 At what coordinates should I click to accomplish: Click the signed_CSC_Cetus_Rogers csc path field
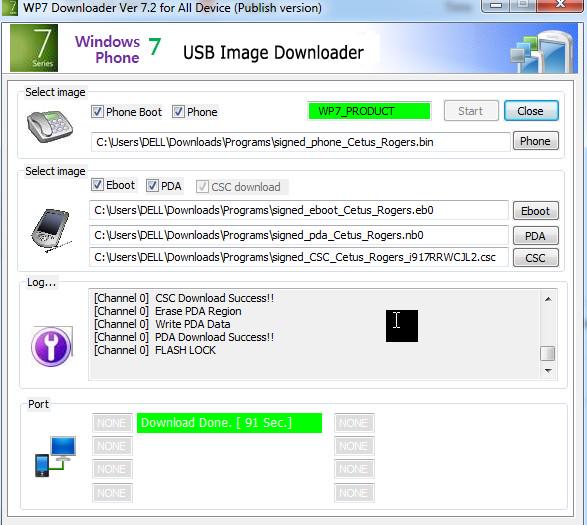tap(298, 257)
